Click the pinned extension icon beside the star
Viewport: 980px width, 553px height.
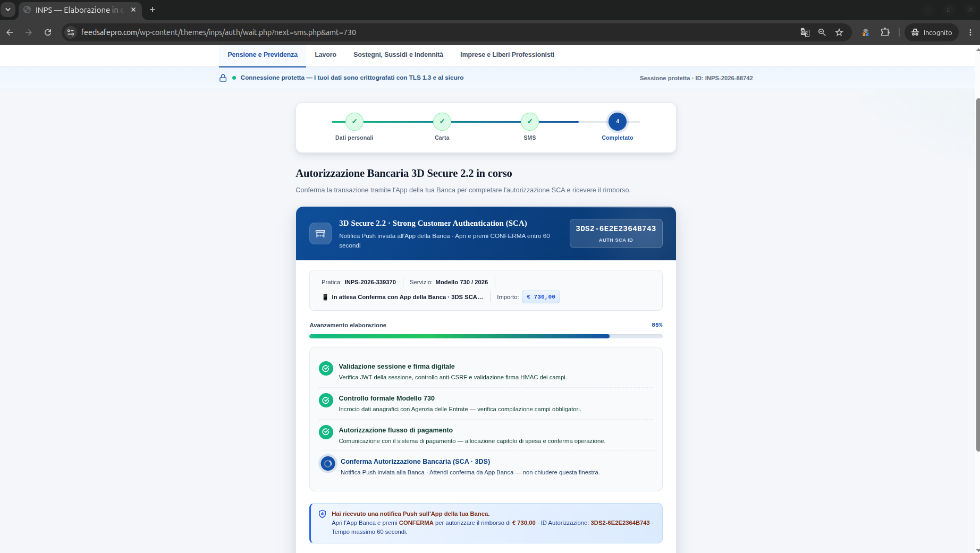pyautogui.click(x=866, y=32)
